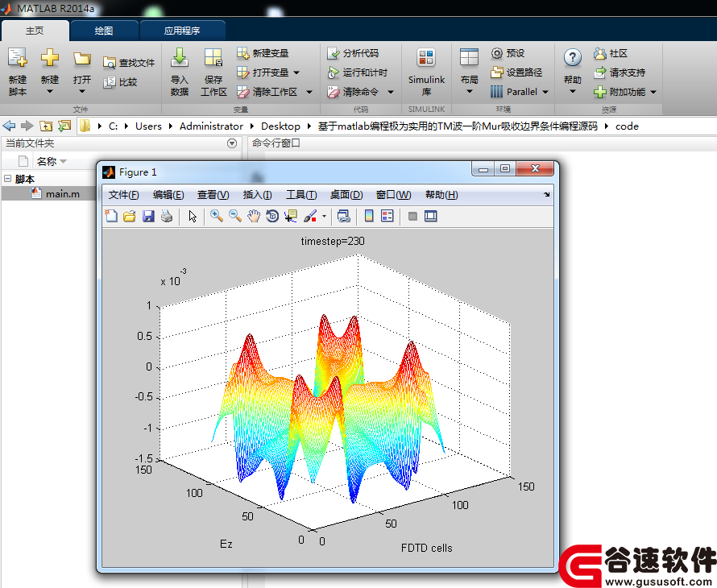Expand the 打开变量 dropdown arrow
The height and width of the screenshot is (588, 717).
click(x=296, y=72)
